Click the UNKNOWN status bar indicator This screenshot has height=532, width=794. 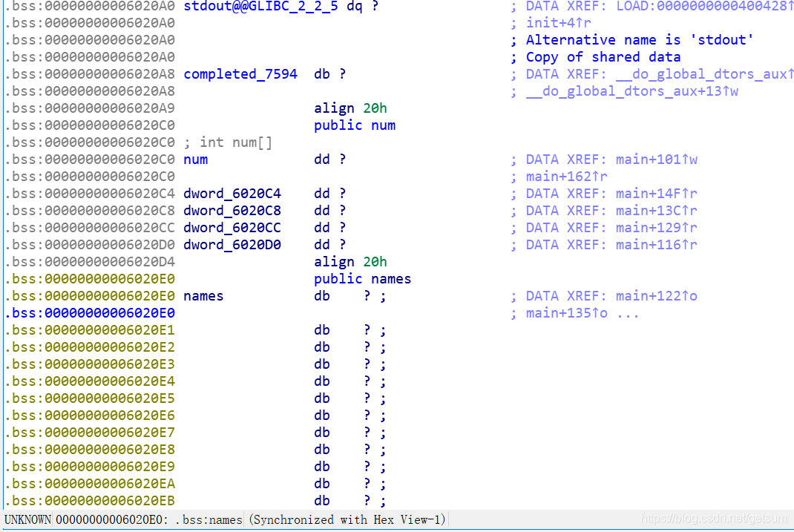[x=27, y=520]
